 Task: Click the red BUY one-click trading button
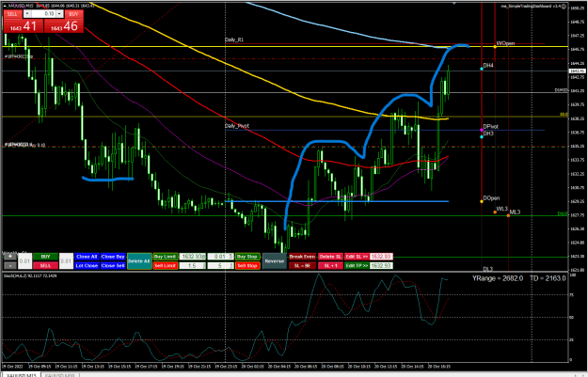point(73,14)
